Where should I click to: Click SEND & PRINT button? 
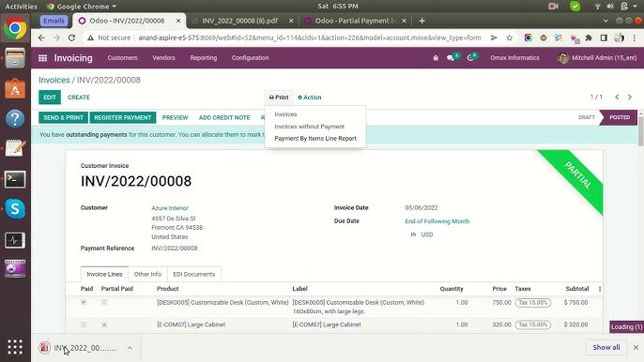click(63, 117)
